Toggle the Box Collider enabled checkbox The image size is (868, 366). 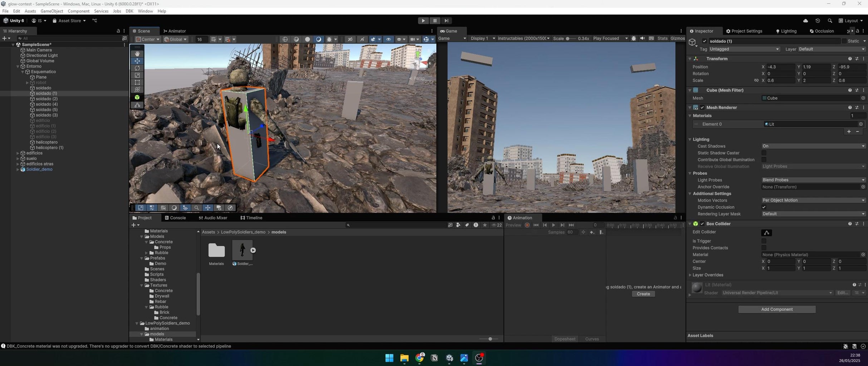[x=702, y=224]
